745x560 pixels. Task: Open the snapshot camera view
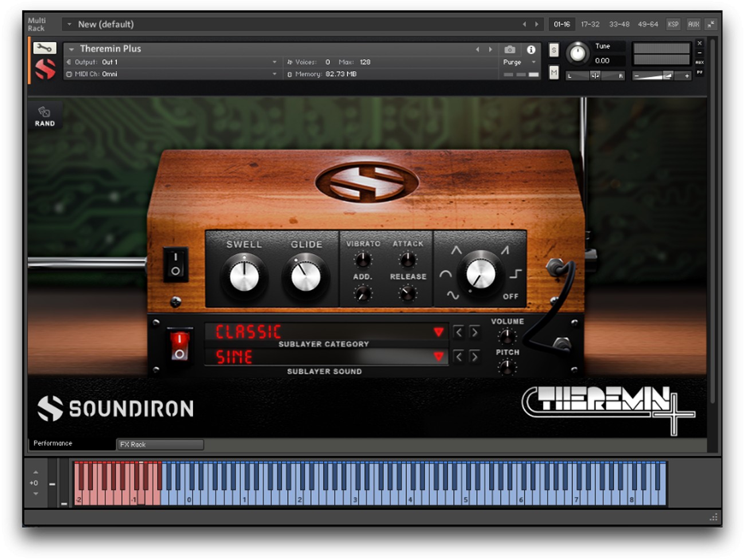point(509,50)
